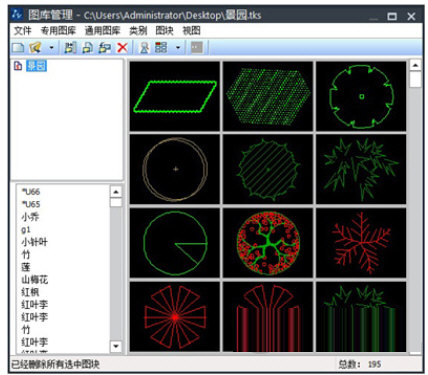The height and width of the screenshot is (375, 428).
Task: Click the first block import toolbar icon
Action: pyautogui.click(x=70, y=48)
